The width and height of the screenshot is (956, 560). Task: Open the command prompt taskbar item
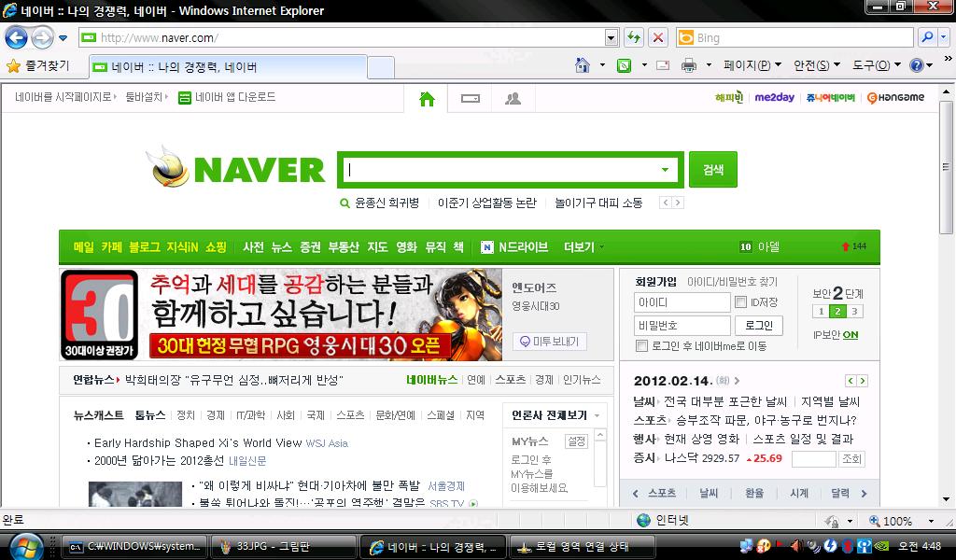point(135,547)
